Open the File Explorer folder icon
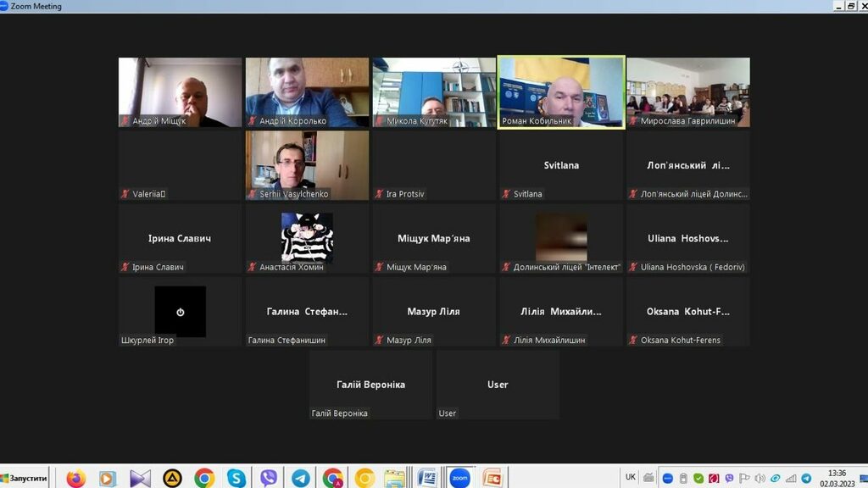868x488 pixels. (394, 478)
